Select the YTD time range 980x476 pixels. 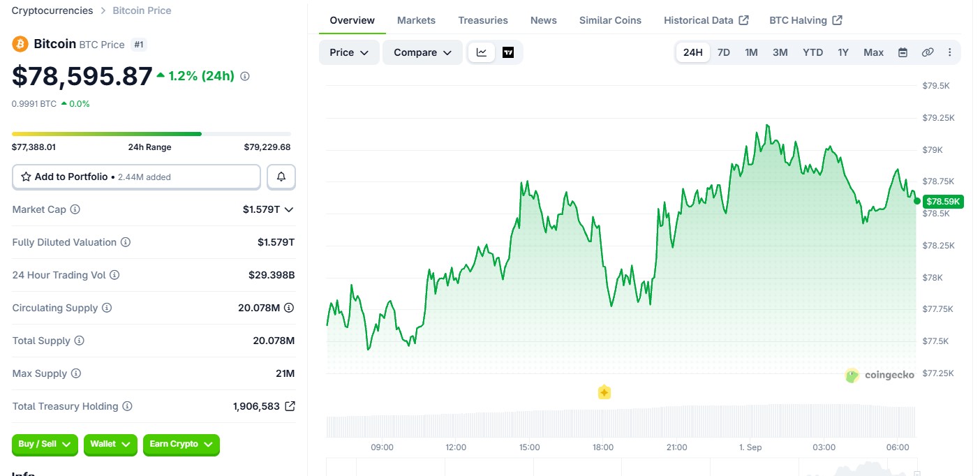click(812, 52)
